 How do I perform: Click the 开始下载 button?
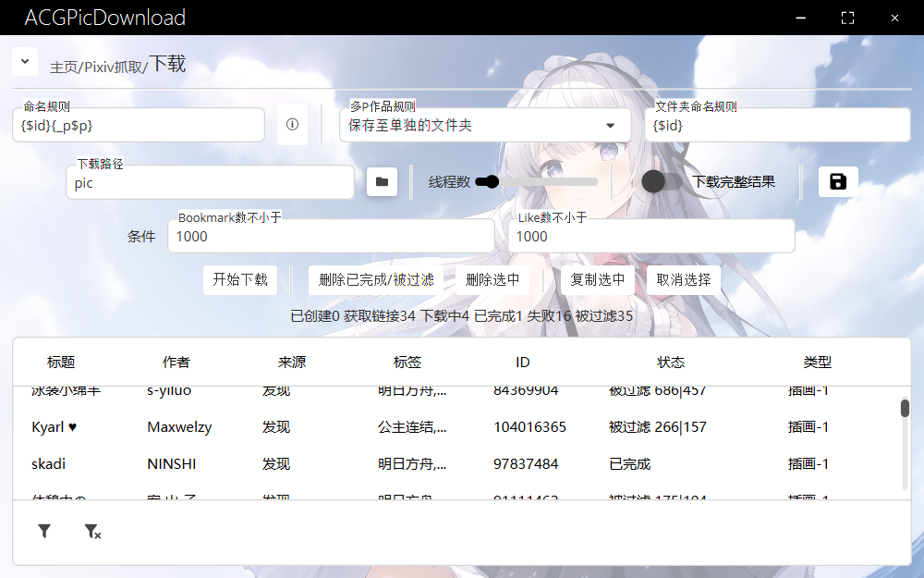click(x=240, y=279)
